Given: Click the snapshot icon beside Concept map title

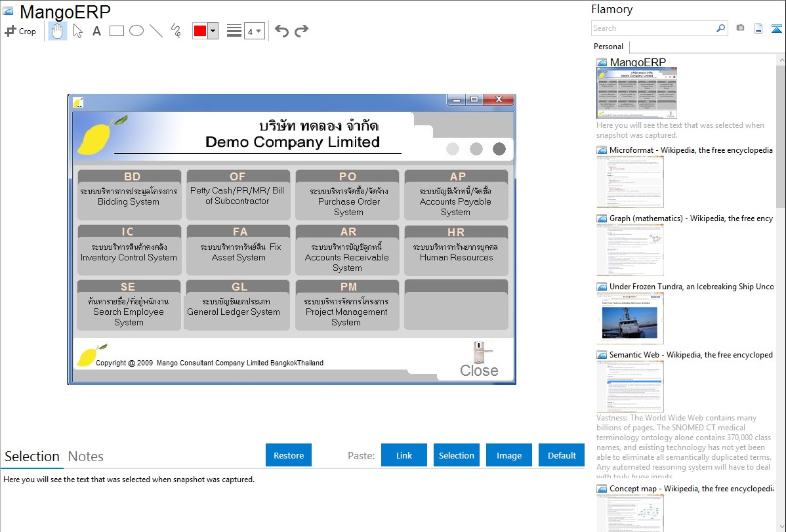Looking at the screenshot, I should 602,489.
